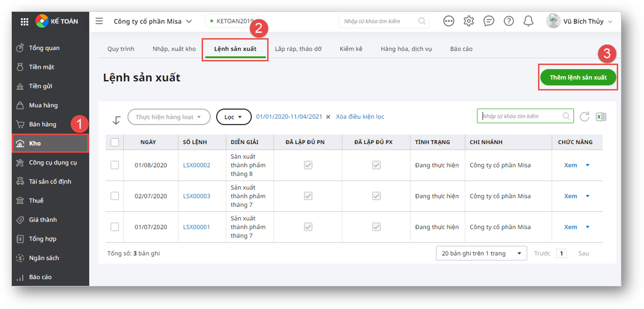Open the 20 bản ghi trên 1 trang dropdown
The width and height of the screenshot is (644, 309).
click(x=482, y=253)
